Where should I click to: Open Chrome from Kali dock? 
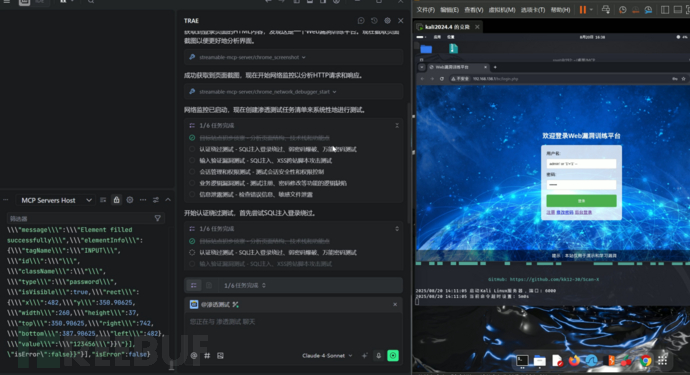(x=646, y=361)
